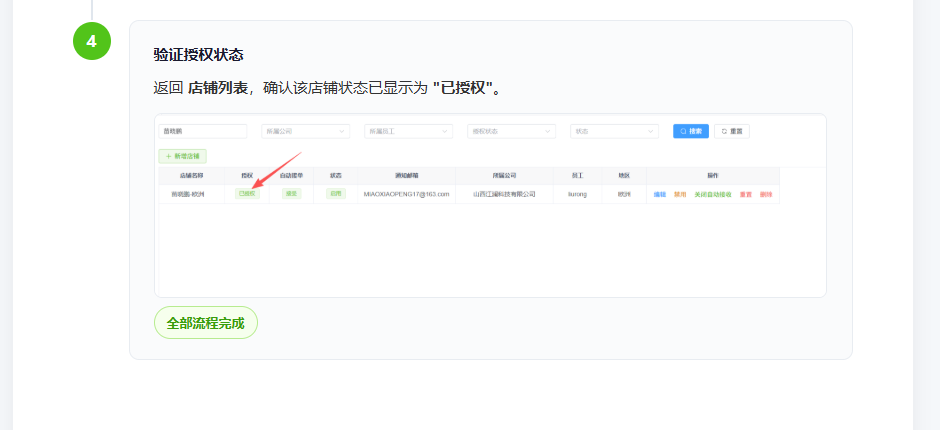Click the blue 搜索 button
Viewport: 940px width, 430px height.
[691, 131]
